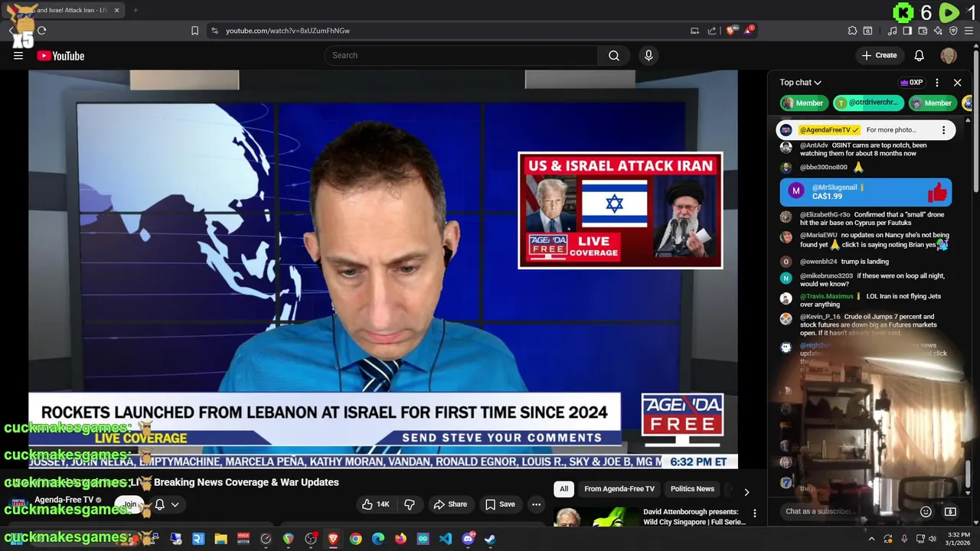Open David Attenborough video thumbnail
This screenshot has width=980, height=551.
(596, 517)
